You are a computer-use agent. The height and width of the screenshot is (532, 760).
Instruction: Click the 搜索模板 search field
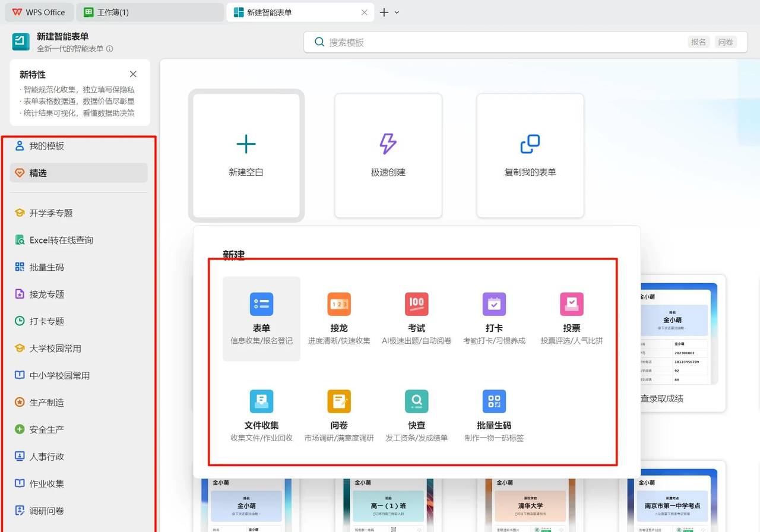tap(499, 42)
